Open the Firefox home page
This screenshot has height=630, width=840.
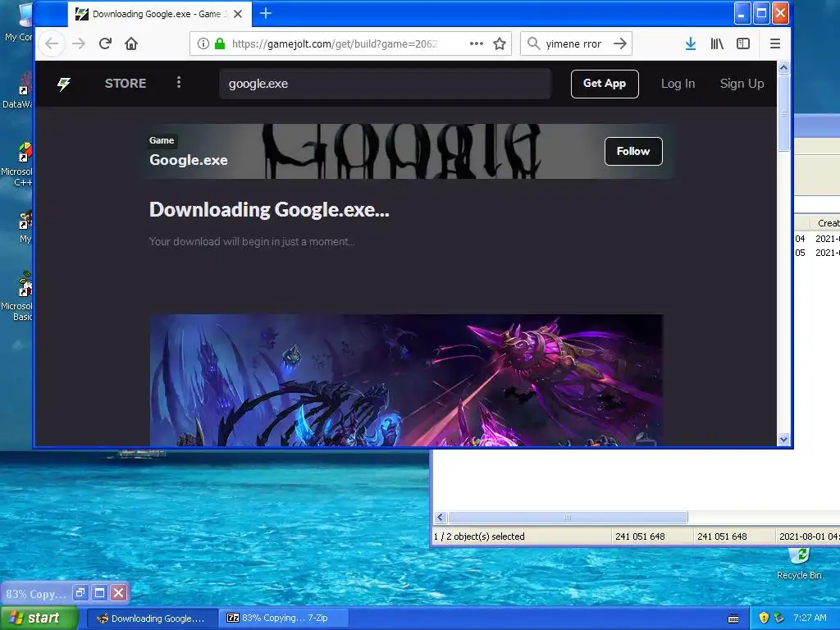[131, 44]
